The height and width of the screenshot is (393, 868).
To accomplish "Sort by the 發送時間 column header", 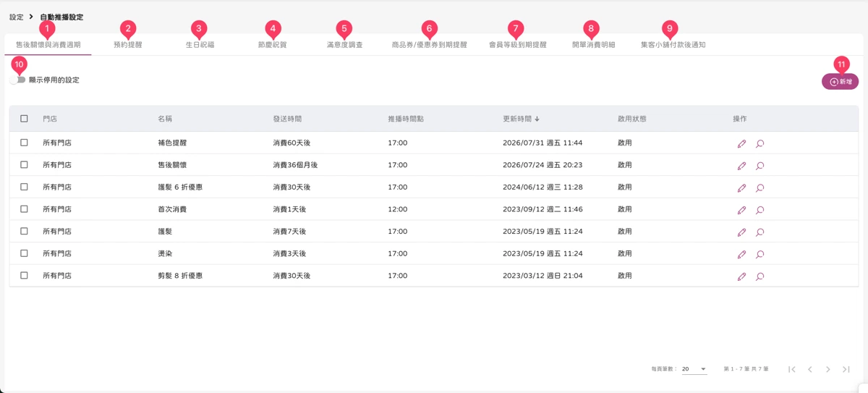I will click(287, 119).
